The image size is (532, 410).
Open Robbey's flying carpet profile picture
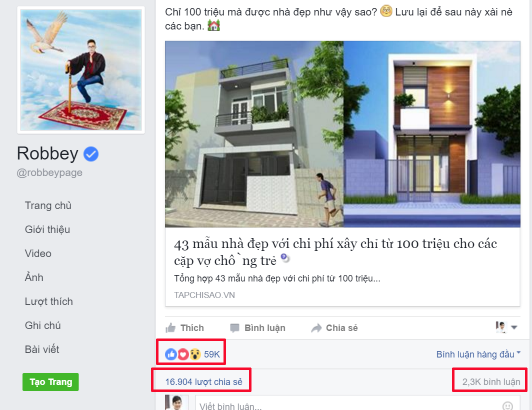coord(81,70)
